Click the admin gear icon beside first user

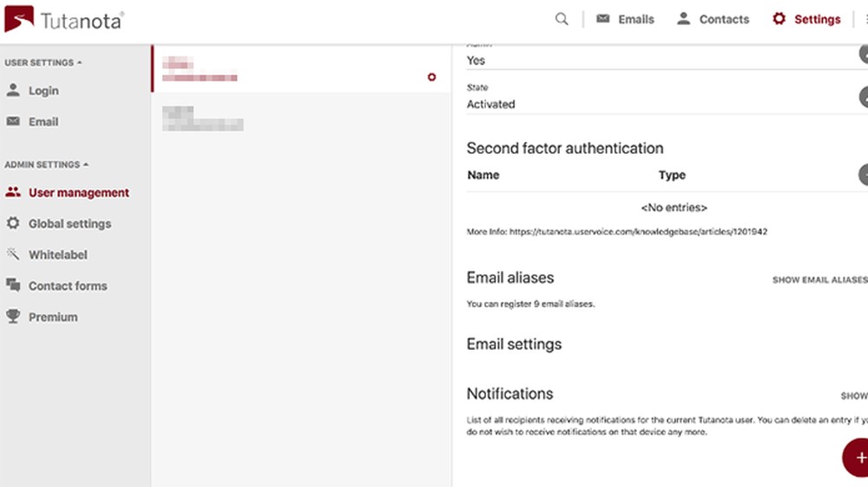click(431, 77)
